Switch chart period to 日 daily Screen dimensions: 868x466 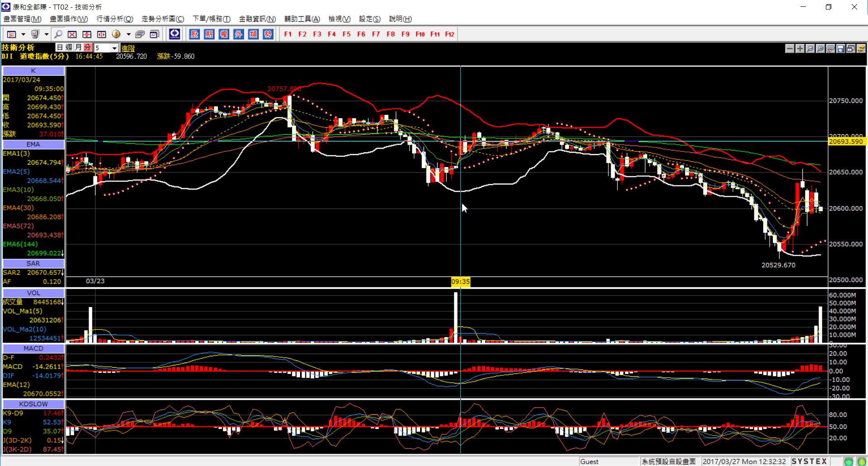pos(60,47)
